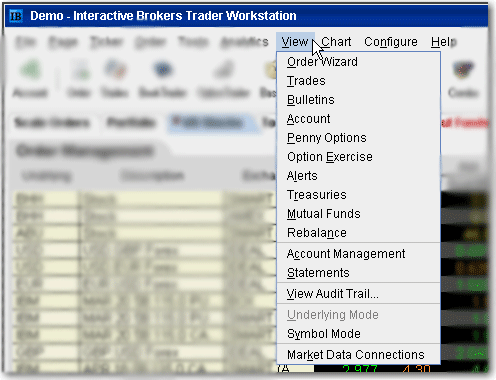496x380 pixels.
Task: Open the Help menu
Action: (443, 42)
